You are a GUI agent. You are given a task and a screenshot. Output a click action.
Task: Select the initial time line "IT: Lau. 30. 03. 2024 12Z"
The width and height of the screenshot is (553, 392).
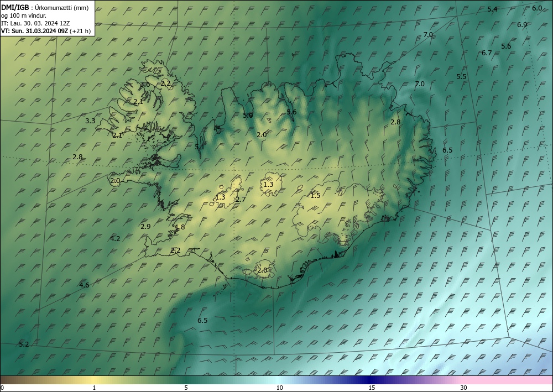35,23
